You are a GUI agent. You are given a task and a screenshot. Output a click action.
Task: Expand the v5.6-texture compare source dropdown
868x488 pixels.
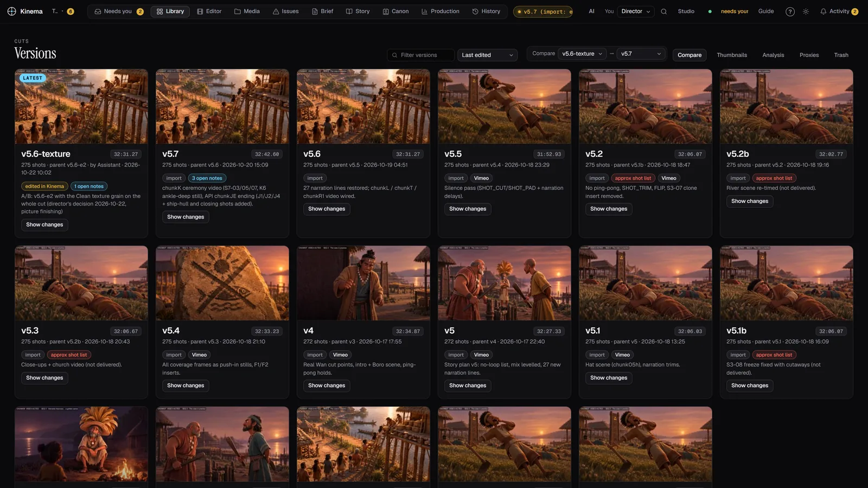pyautogui.click(x=582, y=54)
